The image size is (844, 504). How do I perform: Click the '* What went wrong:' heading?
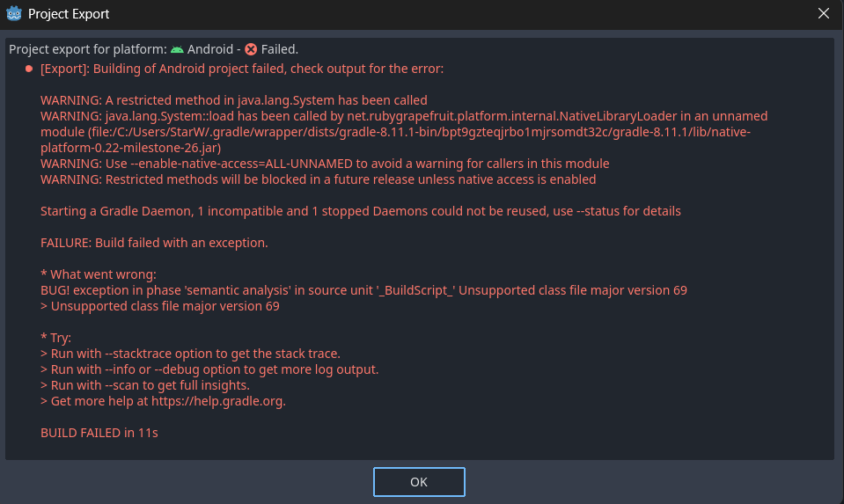tap(98, 274)
